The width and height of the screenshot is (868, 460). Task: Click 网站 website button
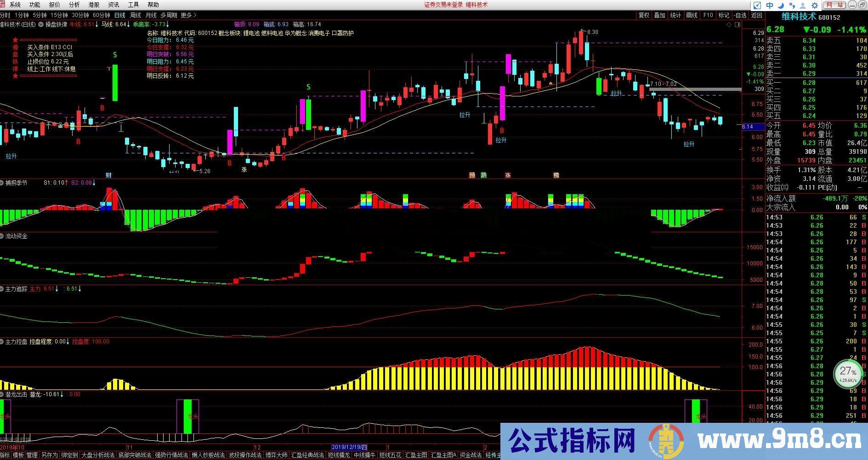pyautogui.click(x=835, y=5)
